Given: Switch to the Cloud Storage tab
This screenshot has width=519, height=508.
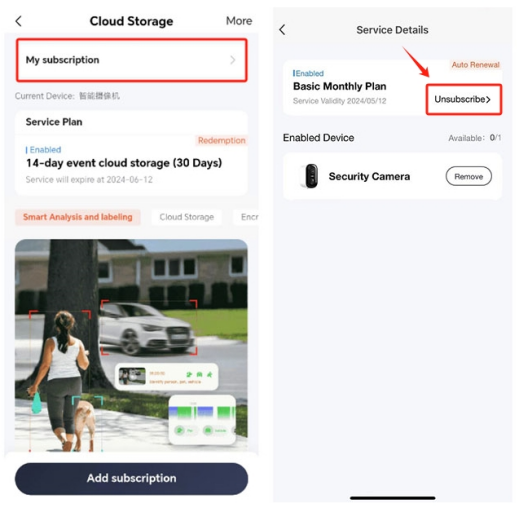Looking at the screenshot, I should (x=187, y=217).
